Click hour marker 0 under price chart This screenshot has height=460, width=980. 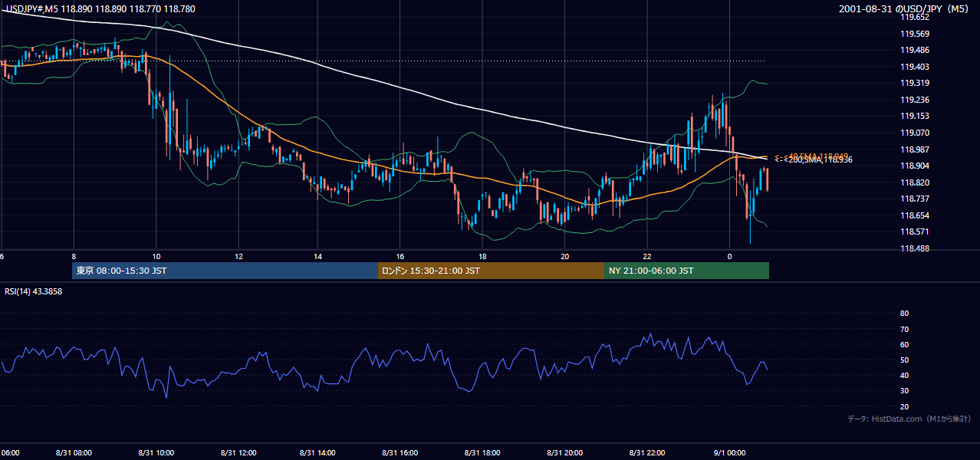point(729,256)
